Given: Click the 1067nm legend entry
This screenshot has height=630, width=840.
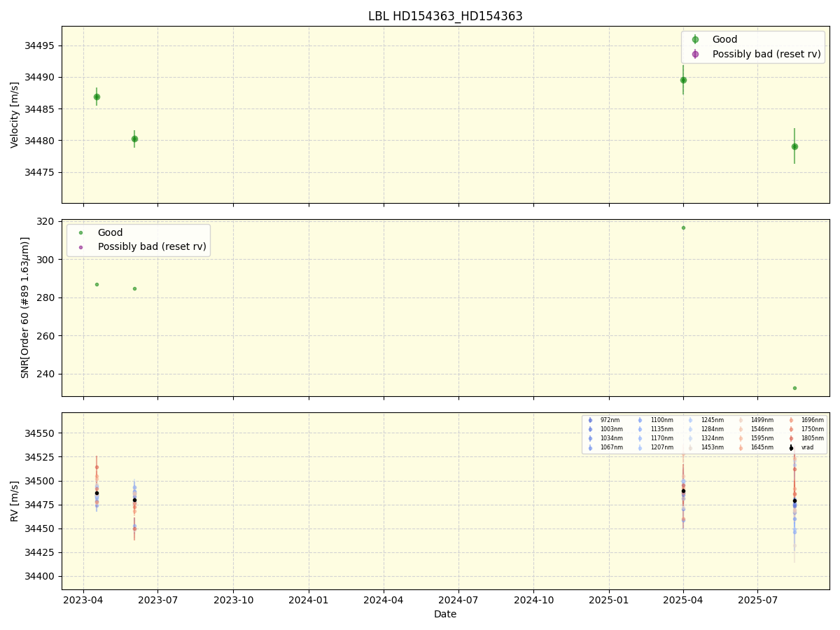Looking at the screenshot, I should coord(611,447).
